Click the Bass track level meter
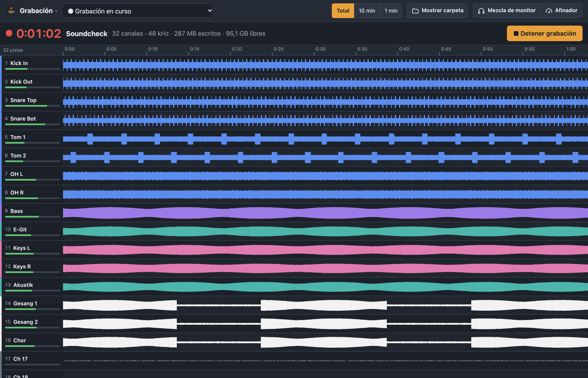 pyautogui.click(x=32, y=217)
